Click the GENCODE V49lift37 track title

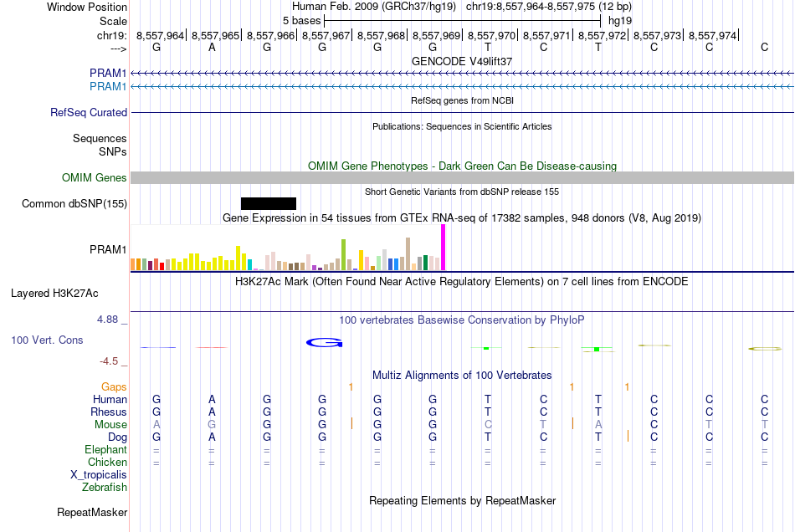click(x=462, y=61)
